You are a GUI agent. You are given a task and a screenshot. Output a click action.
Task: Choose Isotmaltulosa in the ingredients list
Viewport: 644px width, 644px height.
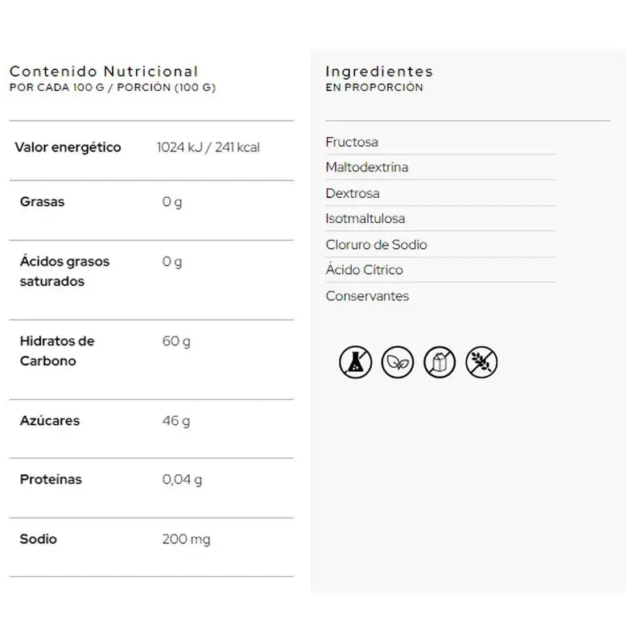tap(365, 219)
